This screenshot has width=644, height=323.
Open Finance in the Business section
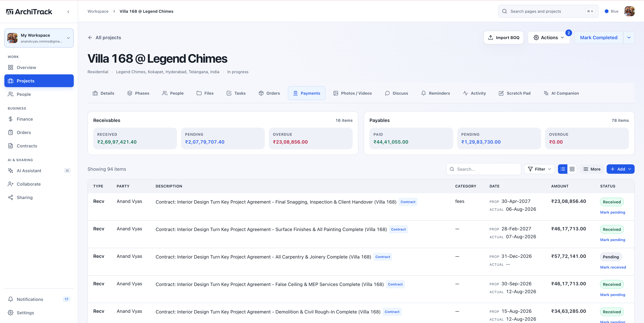coord(39,119)
